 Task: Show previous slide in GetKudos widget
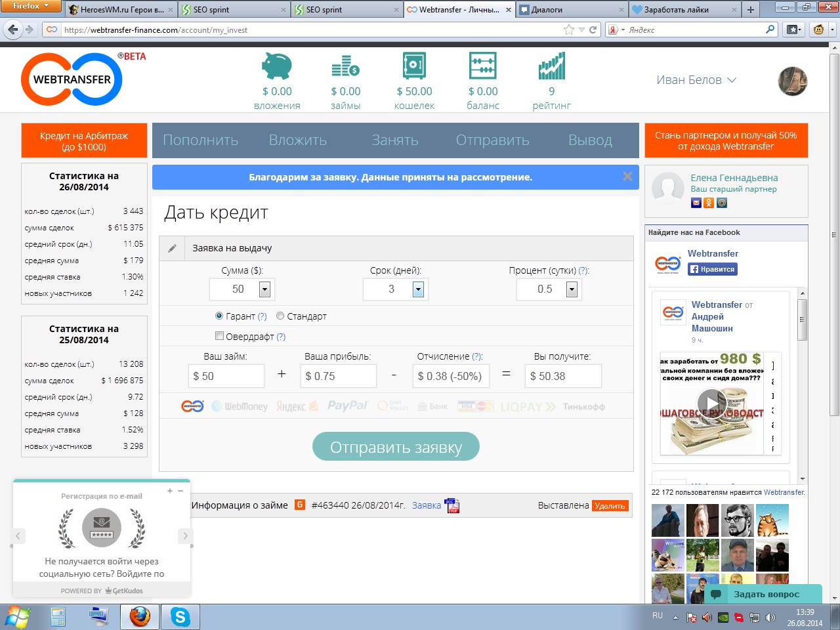(x=18, y=536)
